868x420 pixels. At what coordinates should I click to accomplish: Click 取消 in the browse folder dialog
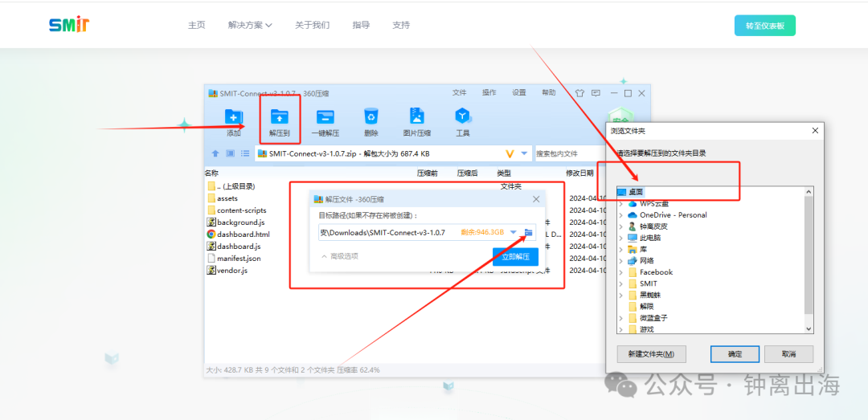(x=789, y=354)
